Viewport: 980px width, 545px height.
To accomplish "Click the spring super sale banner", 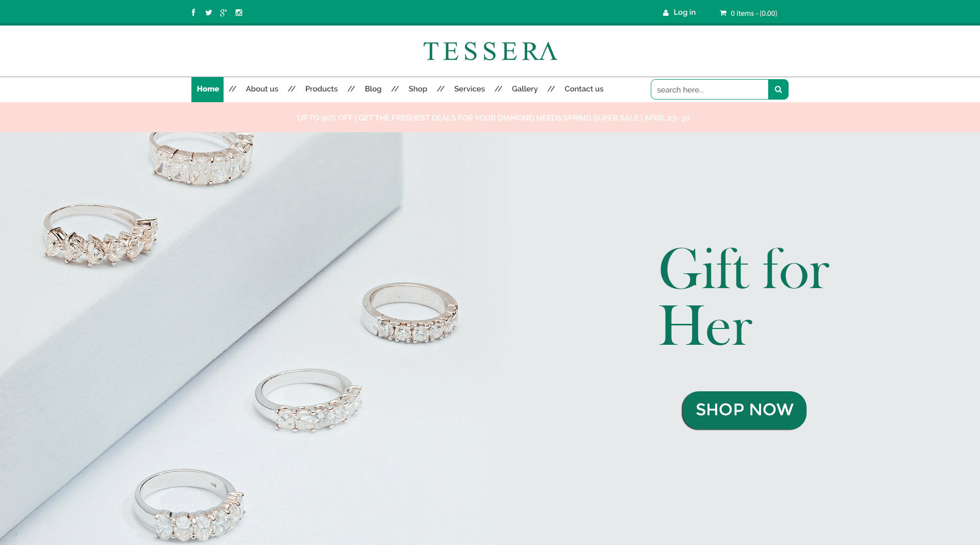I will [x=490, y=117].
